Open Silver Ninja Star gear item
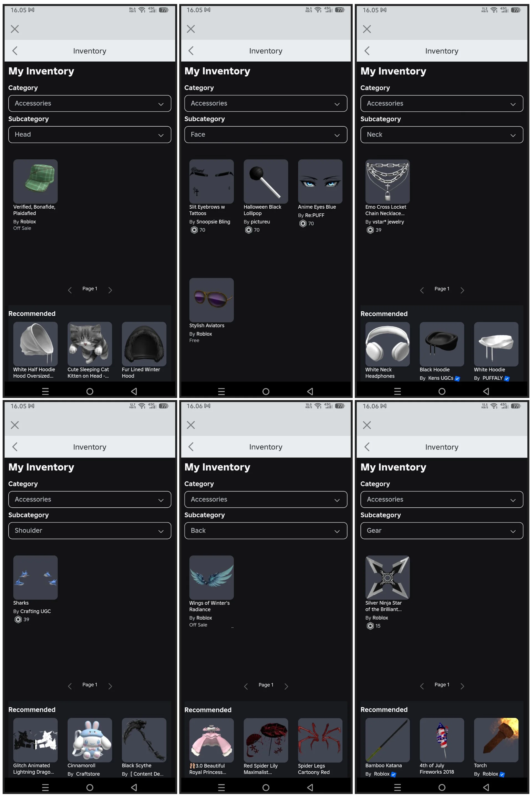Image resolution: width=532 pixels, height=798 pixels. click(387, 577)
